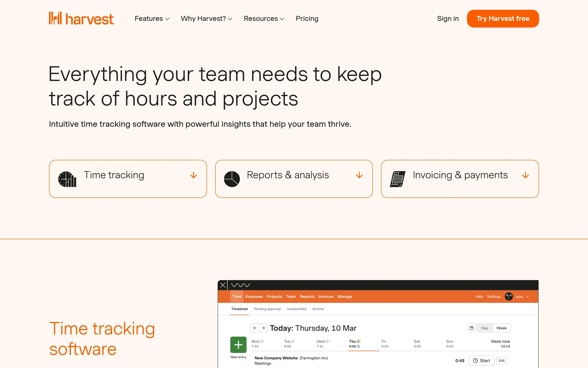The height and width of the screenshot is (368, 588).
Task: Open the Pricing page
Action: (307, 18)
